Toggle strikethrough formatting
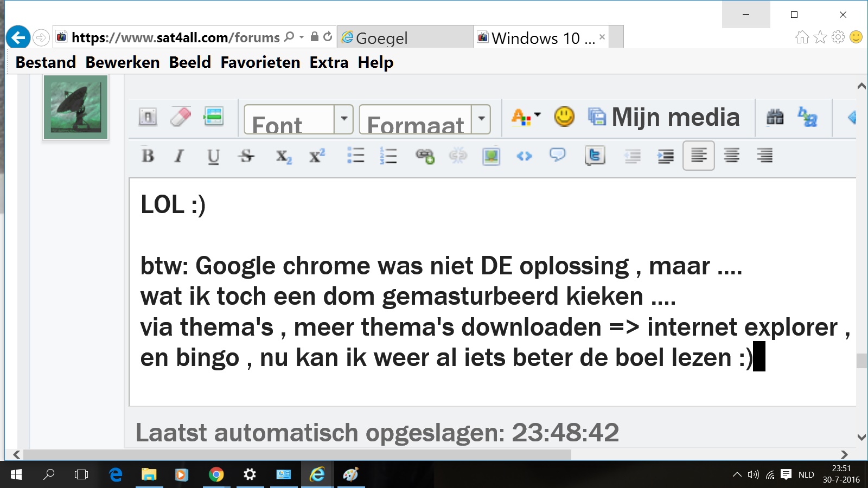 [x=246, y=156]
